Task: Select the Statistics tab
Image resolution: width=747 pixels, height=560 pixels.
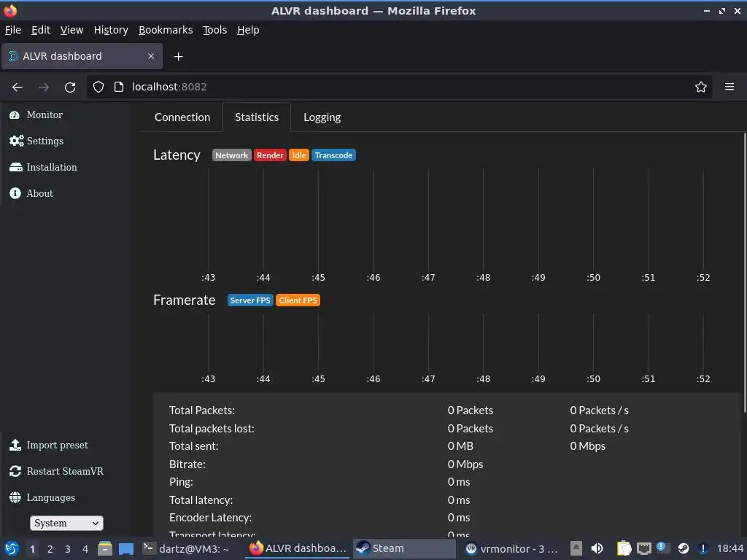Action: (x=257, y=117)
